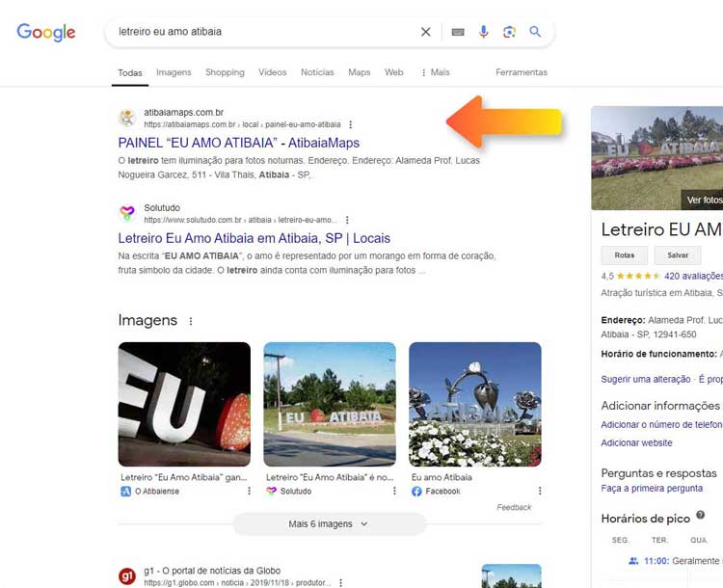723x588 pixels.
Task: Click the atibaiamaps.com.br favicon
Action: coord(127,118)
